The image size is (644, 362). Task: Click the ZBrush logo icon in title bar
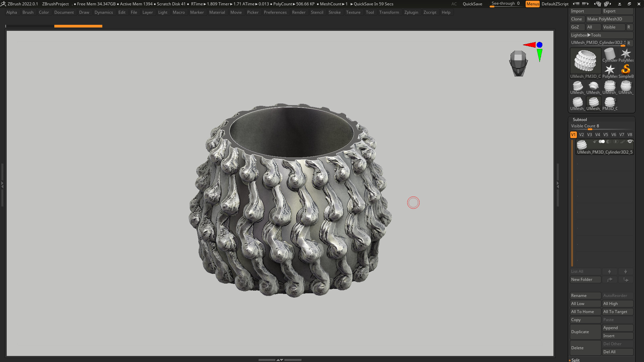click(x=3, y=4)
